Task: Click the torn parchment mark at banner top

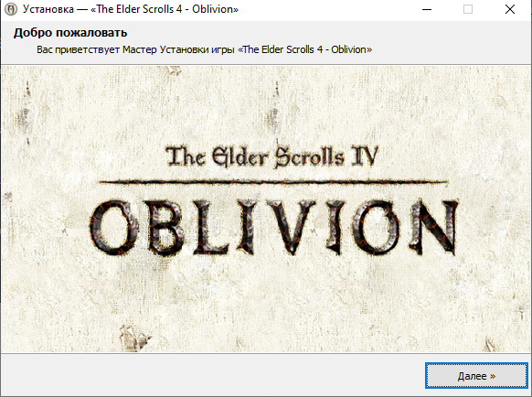Action: 174,70
